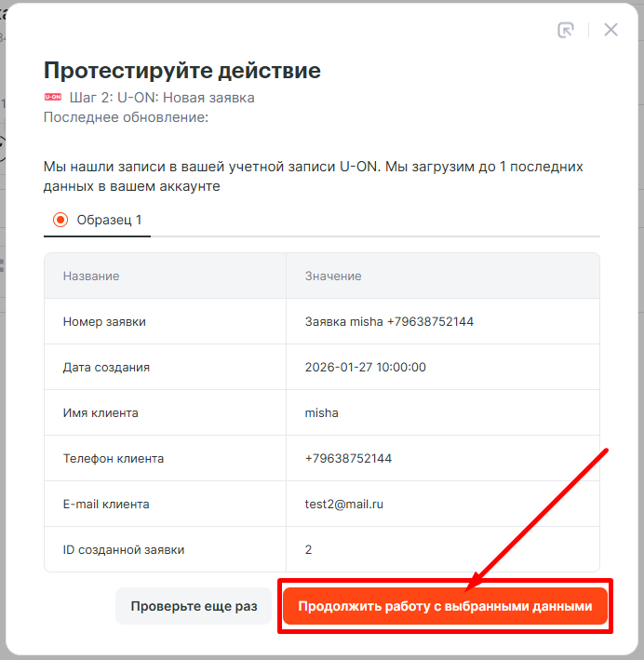The image size is (644, 660).
Task: Select the Образец 1 radio button
Action: pos(61,220)
